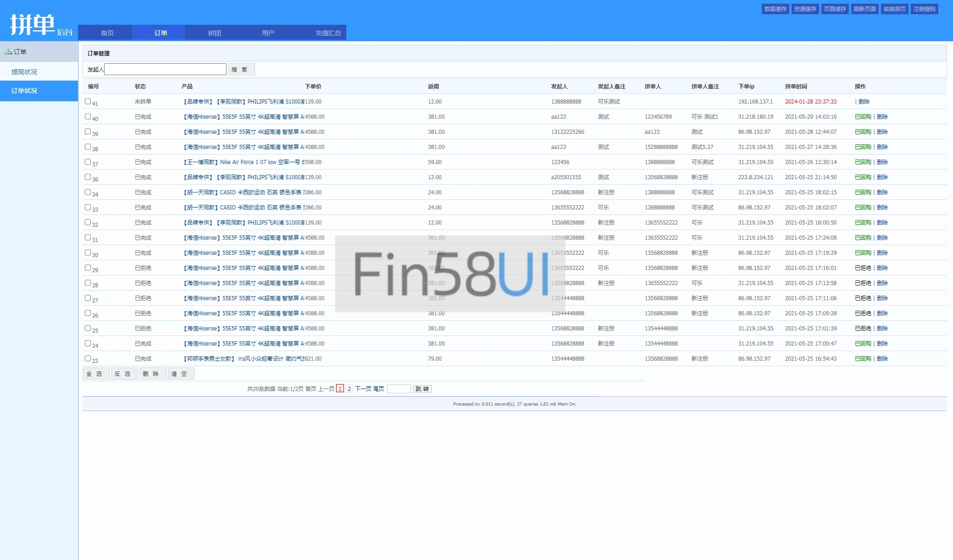This screenshot has width=953, height=560.
Task: Switch to the 用户 tab
Action: (268, 33)
